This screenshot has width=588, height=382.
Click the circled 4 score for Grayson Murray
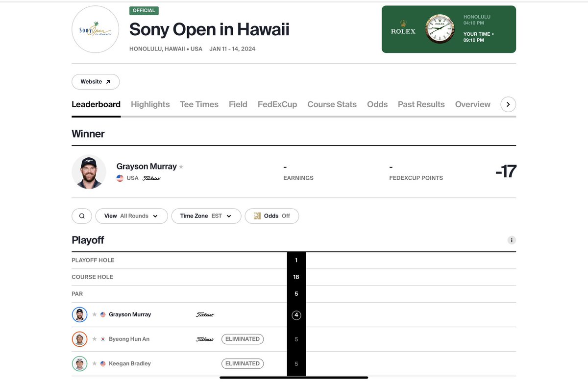(x=296, y=315)
